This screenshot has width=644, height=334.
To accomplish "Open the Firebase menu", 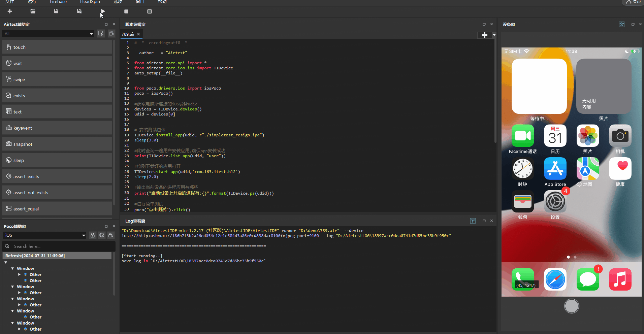I will pos(58,2).
